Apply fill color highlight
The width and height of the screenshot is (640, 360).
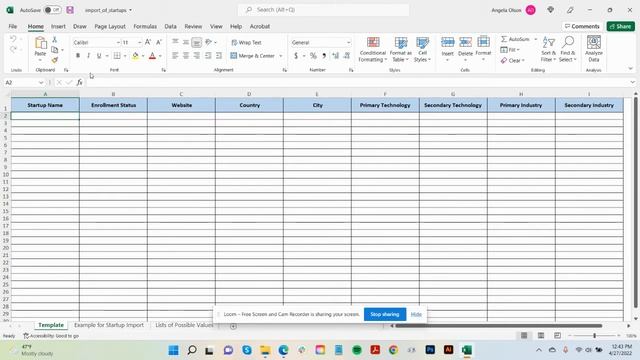136,56
